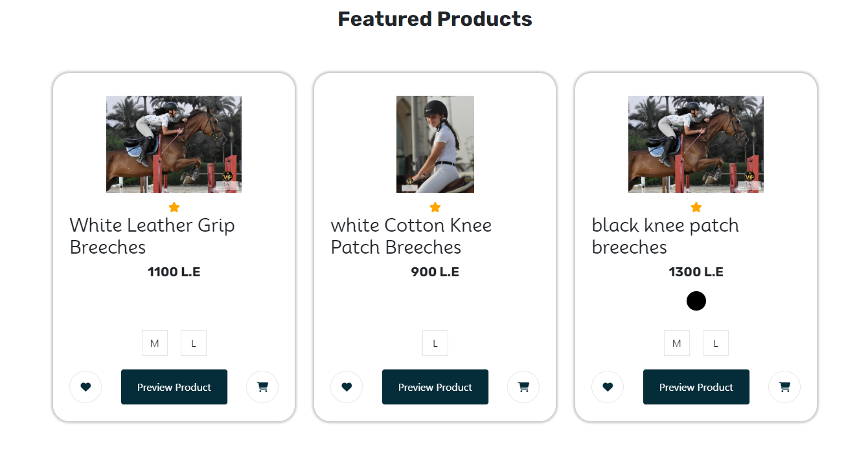Screen dimensions: 868x451
Task: Open White Leather Grip Breeches product image
Action: pos(174,144)
